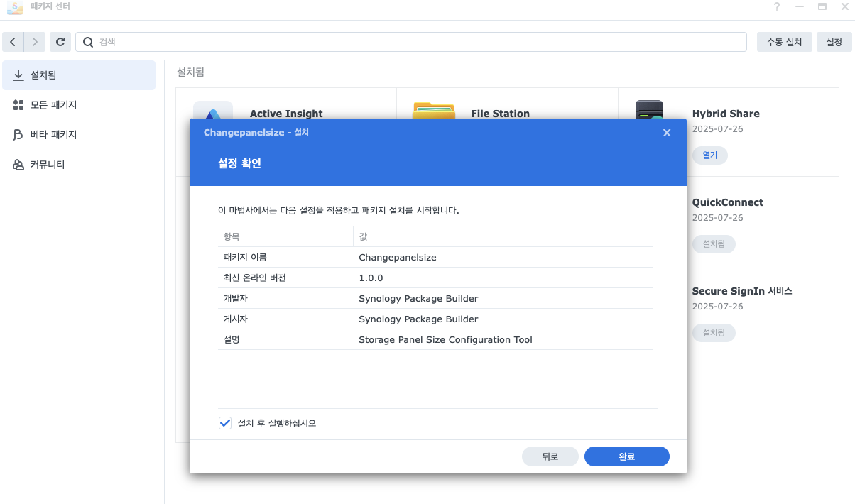Click the grid icon beside 모든 패키지
Screen dimensions: 855x504
tap(18, 104)
